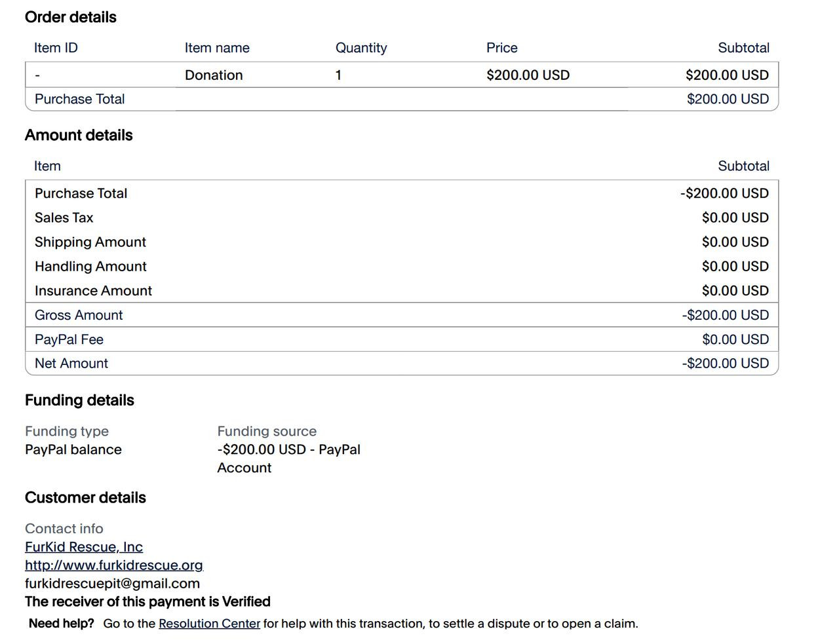
Task: Click the Item name column header
Action: click(217, 48)
